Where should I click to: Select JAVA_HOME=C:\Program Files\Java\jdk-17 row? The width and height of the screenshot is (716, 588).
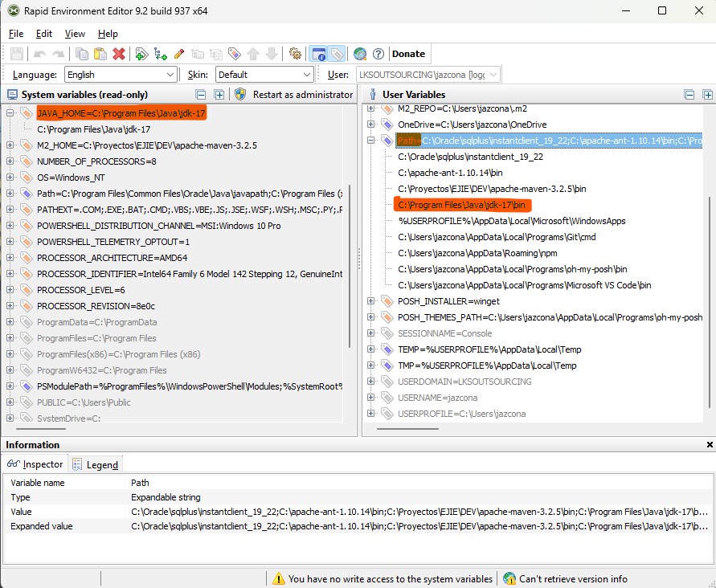point(121,112)
